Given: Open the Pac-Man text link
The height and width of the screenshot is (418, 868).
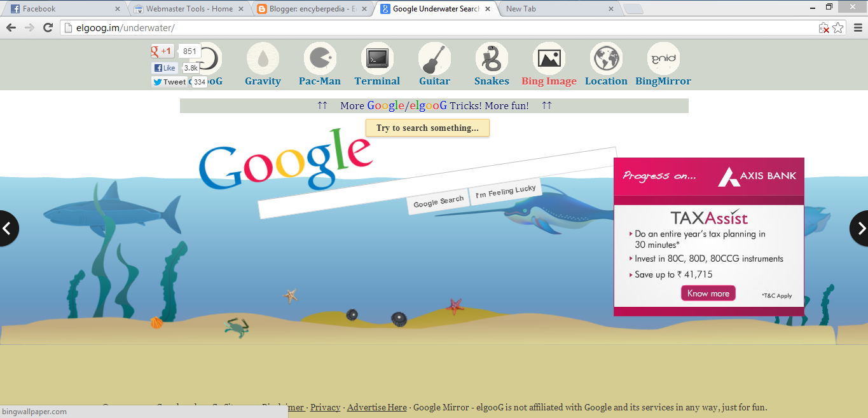Looking at the screenshot, I should (320, 81).
